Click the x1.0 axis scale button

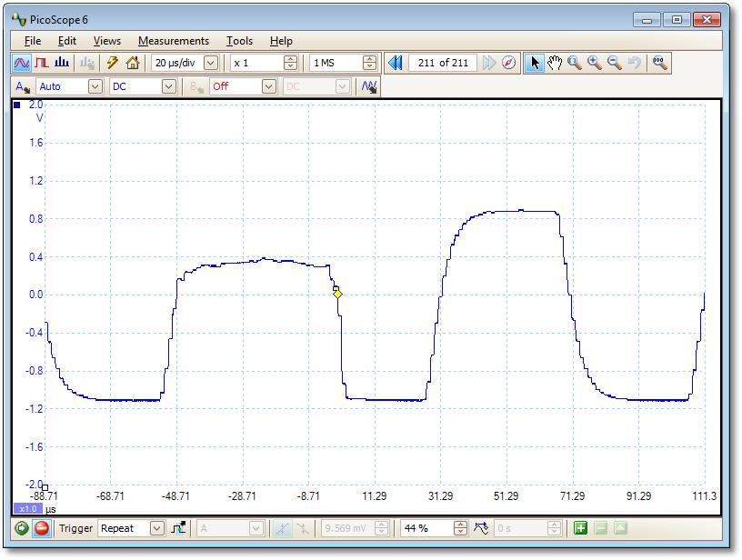28,509
